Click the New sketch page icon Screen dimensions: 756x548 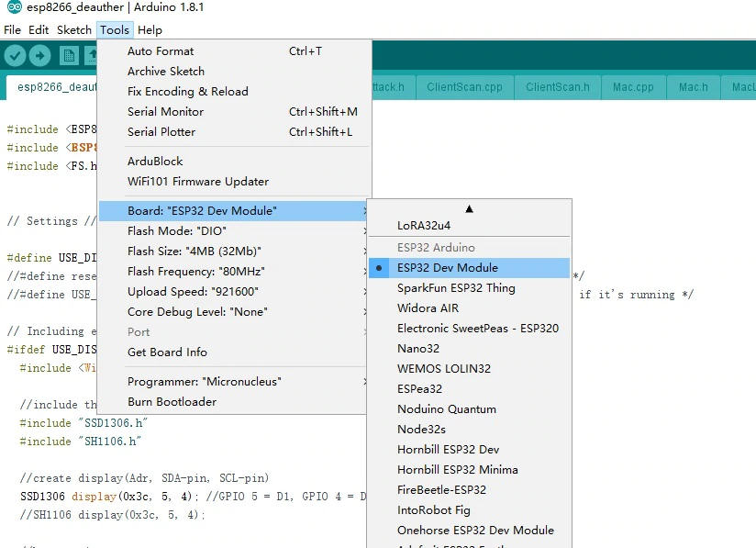pyautogui.click(x=69, y=55)
